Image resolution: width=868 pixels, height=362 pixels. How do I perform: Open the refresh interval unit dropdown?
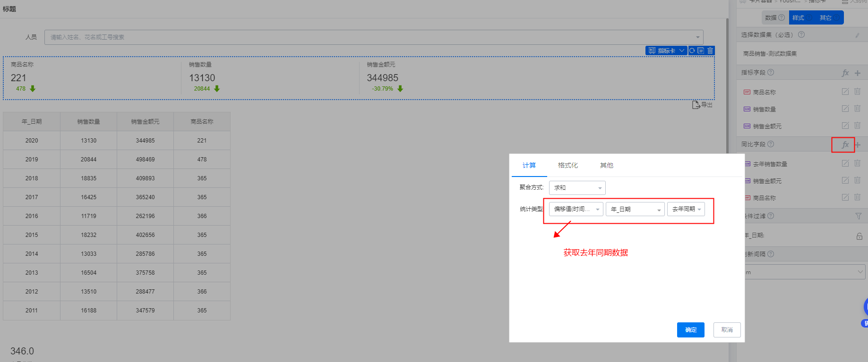coord(805,272)
